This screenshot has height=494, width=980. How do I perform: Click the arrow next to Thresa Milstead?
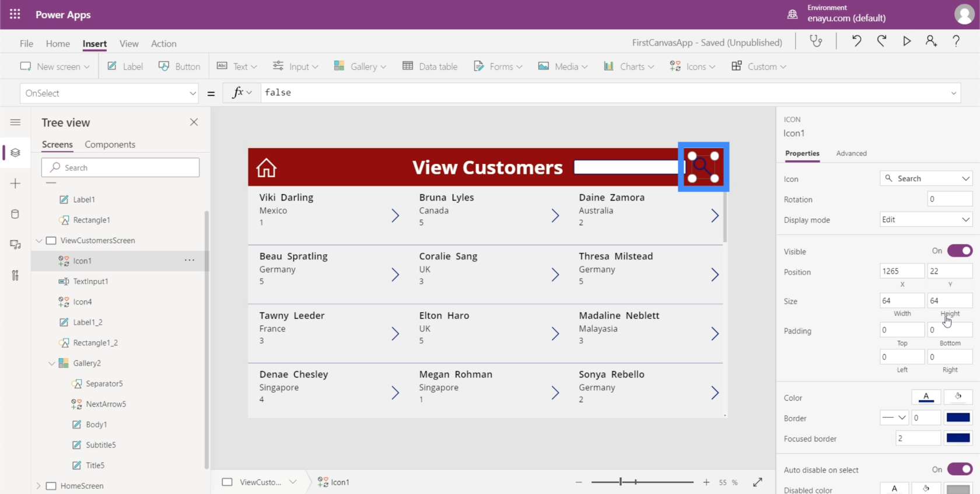coord(715,275)
